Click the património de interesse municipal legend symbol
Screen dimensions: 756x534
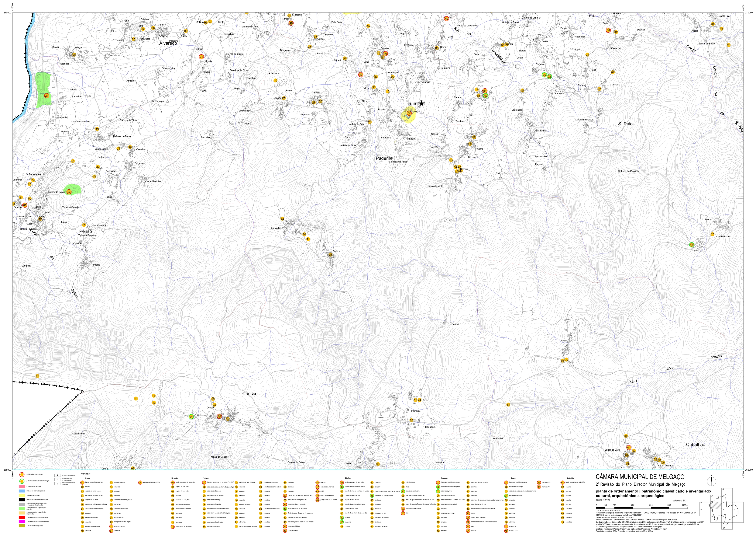point(22,481)
